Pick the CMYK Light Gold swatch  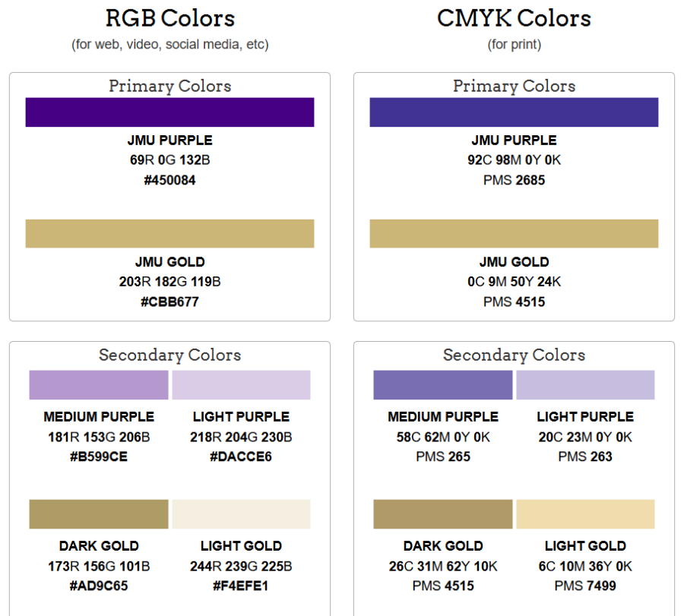(585, 514)
